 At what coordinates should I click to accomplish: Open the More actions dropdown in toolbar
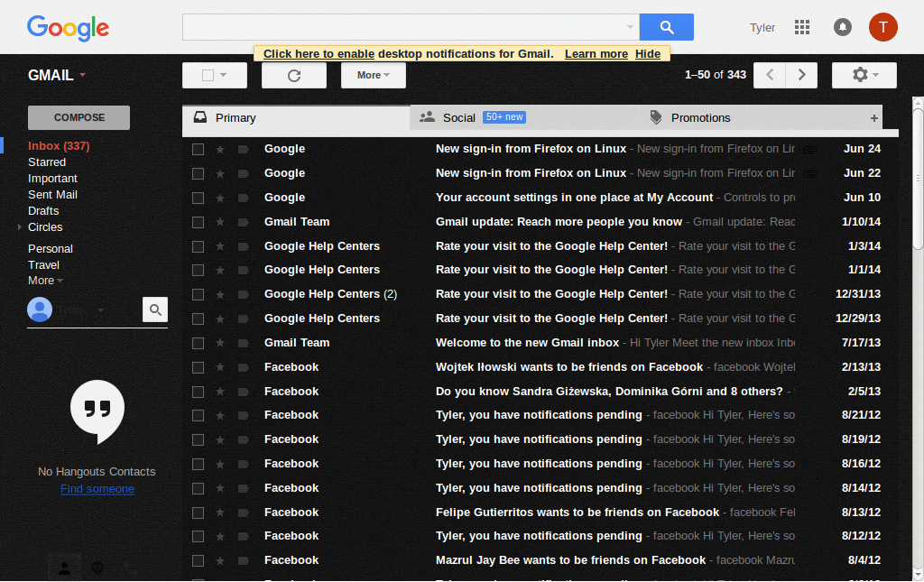[x=373, y=76]
